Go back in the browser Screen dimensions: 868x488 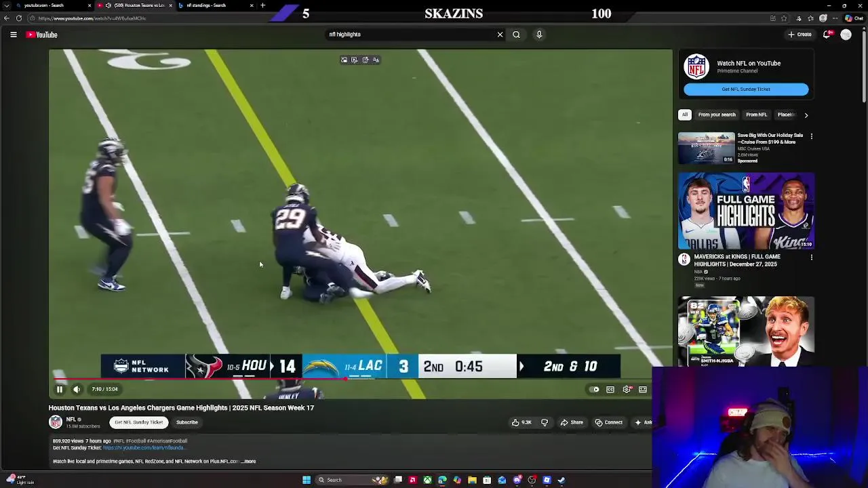pos(7,18)
